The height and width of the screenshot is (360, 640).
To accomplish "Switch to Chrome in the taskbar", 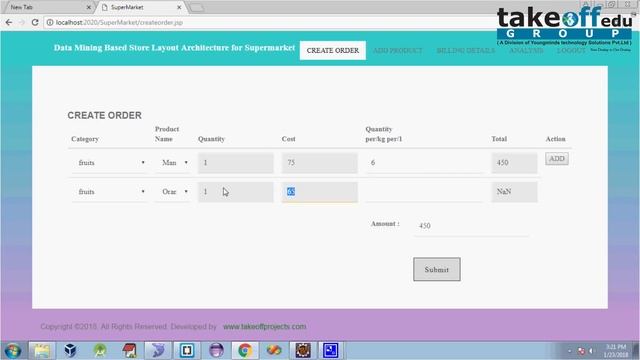I will (245, 351).
